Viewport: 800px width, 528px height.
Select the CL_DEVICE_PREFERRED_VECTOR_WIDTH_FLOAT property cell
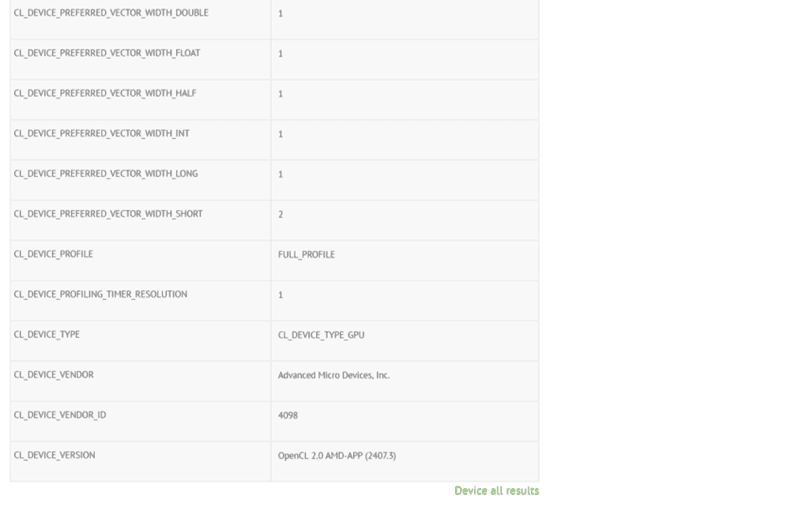[x=107, y=53]
